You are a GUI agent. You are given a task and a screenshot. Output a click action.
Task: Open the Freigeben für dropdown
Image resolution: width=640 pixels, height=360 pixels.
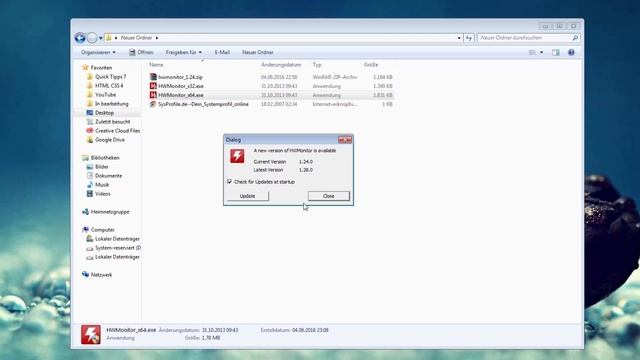[183, 52]
